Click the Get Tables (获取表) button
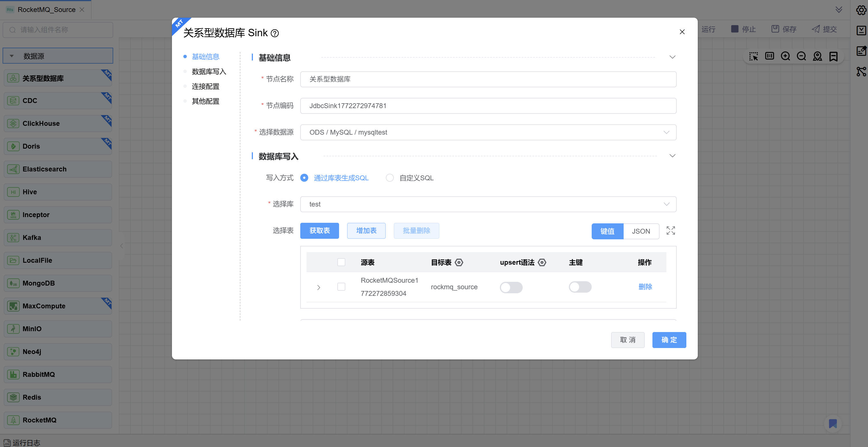Image resolution: width=868 pixels, height=447 pixels. tap(319, 230)
